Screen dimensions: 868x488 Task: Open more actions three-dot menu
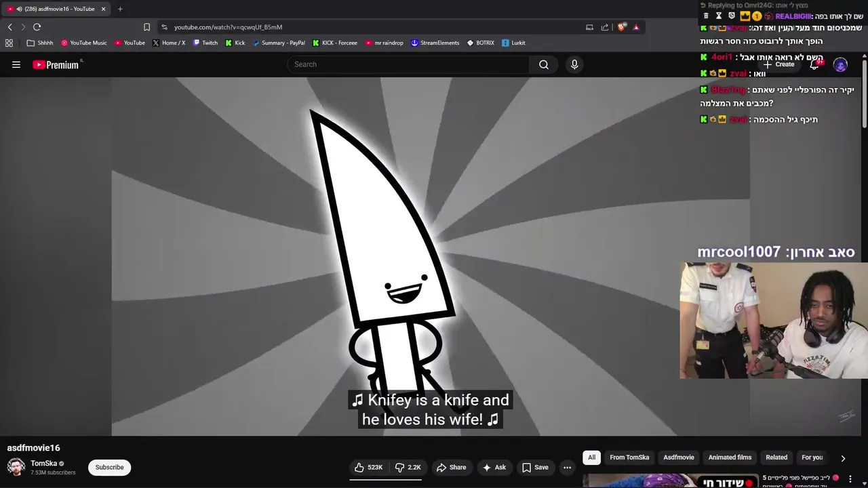pos(567,467)
